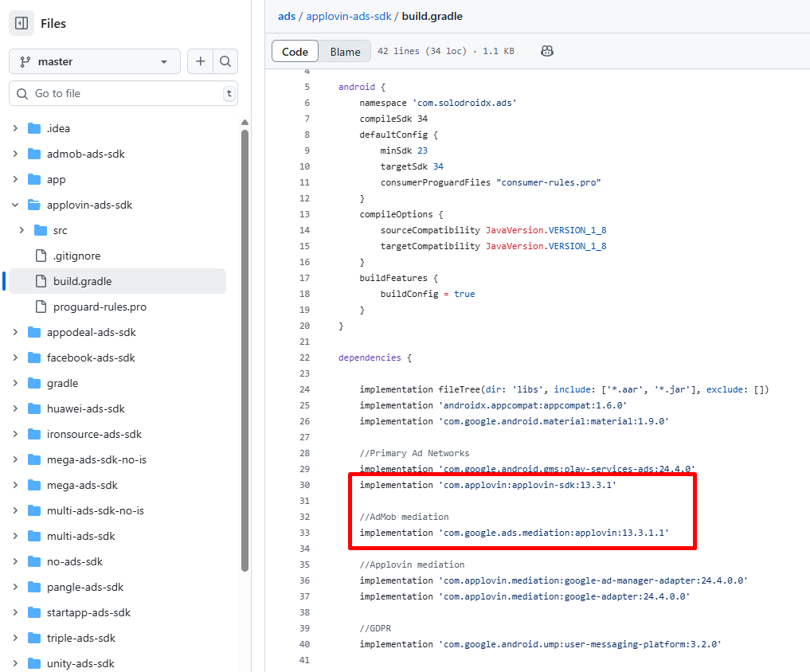This screenshot has width=810, height=672.
Task: Click the multi-ads-sdk-no-is folder icon
Action: [x=34, y=510]
